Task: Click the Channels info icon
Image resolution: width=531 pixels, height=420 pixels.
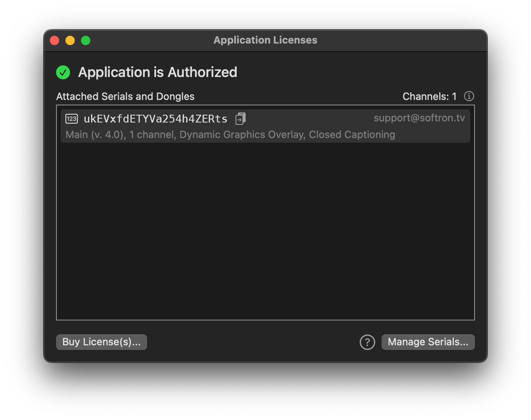Action: click(x=469, y=96)
